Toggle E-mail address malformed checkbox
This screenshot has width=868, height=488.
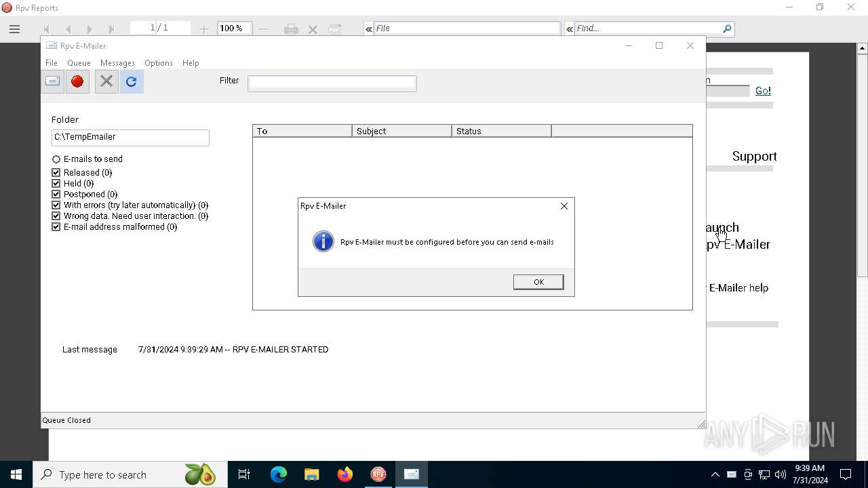coord(56,227)
